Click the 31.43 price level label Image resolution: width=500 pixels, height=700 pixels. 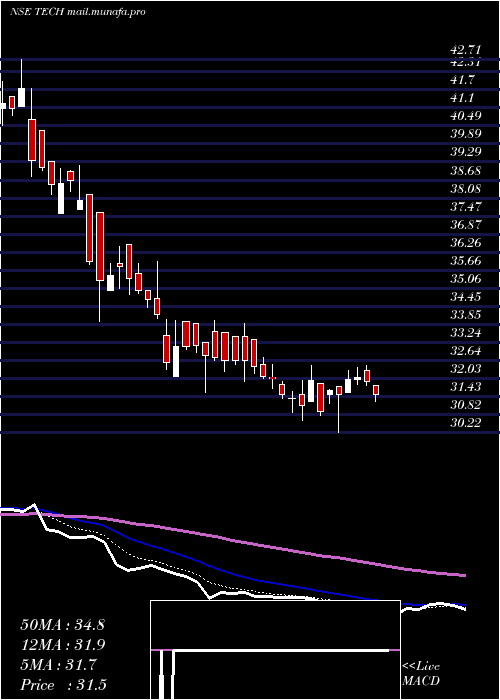tap(466, 387)
